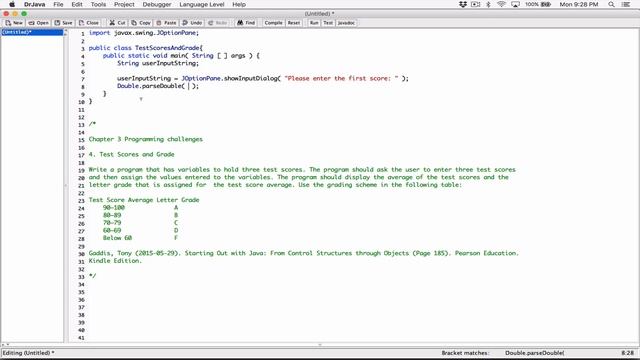Click the 'Please enter the first score' string
This screenshot has width=640, height=360.
(341, 78)
